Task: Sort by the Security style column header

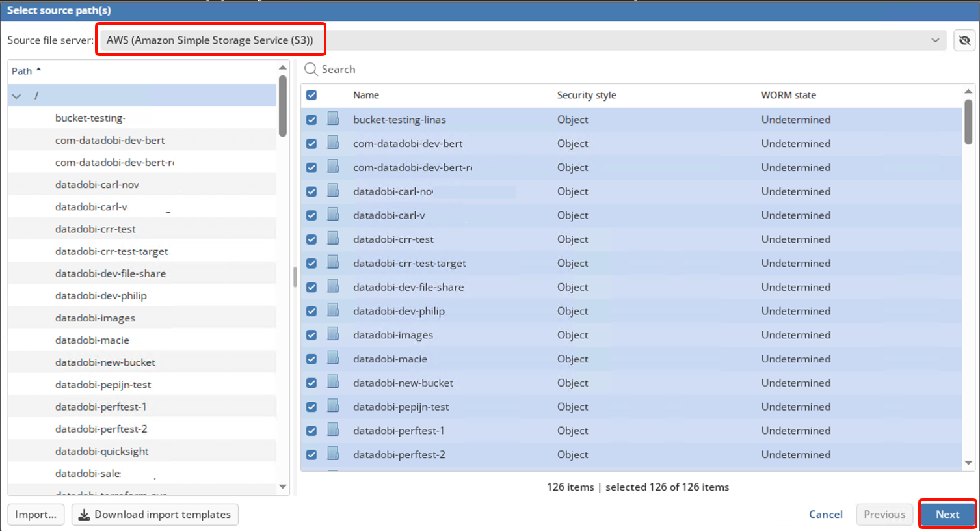Action: (x=587, y=95)
